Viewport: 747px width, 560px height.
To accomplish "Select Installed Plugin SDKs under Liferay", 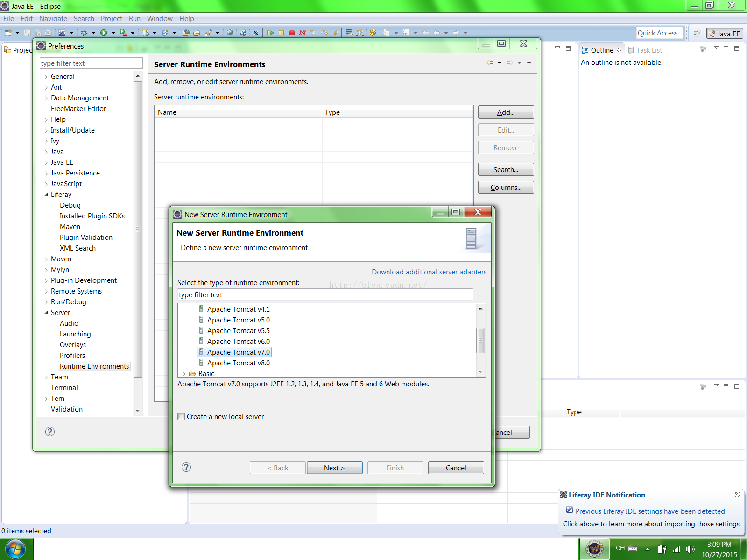I will (x=92, y=216).
